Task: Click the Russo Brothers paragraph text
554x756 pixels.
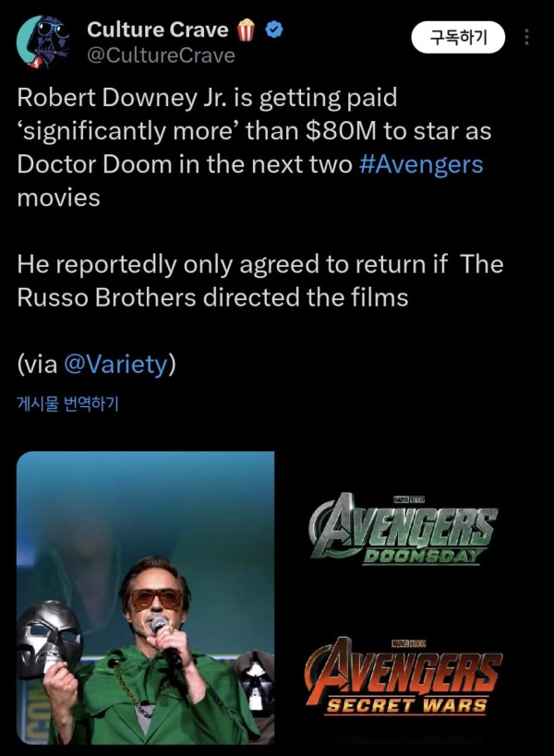Action: pos(260,281)
